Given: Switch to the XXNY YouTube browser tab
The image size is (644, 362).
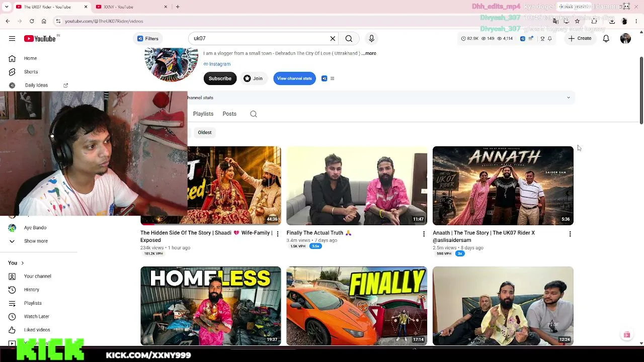Looking at the screenshot, I should point(131,7).
